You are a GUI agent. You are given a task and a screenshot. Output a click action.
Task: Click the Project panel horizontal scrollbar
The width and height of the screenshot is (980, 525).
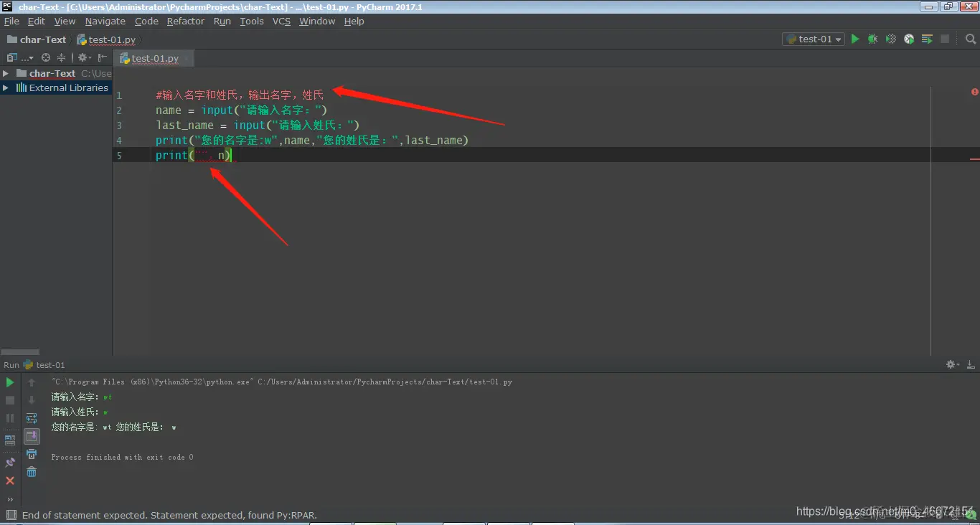[20, 352]
